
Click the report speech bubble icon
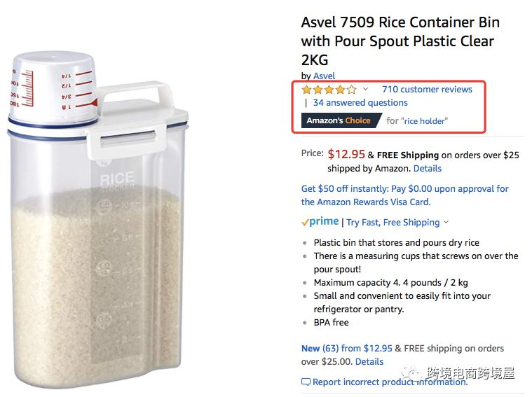point(306,382)
